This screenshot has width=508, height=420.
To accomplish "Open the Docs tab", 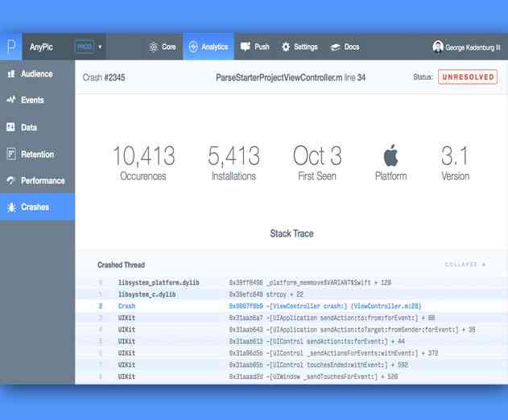I will tap(345, 47).
